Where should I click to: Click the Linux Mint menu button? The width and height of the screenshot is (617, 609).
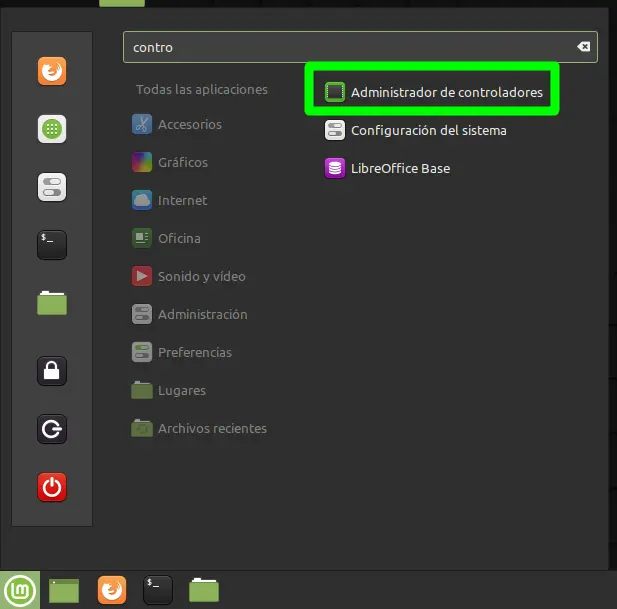[x=20, y=590]
